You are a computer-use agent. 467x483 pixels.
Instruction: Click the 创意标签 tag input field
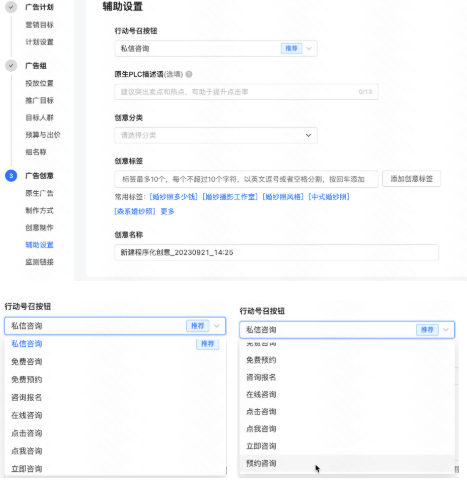pyautogui.click(x=246, y=179)
